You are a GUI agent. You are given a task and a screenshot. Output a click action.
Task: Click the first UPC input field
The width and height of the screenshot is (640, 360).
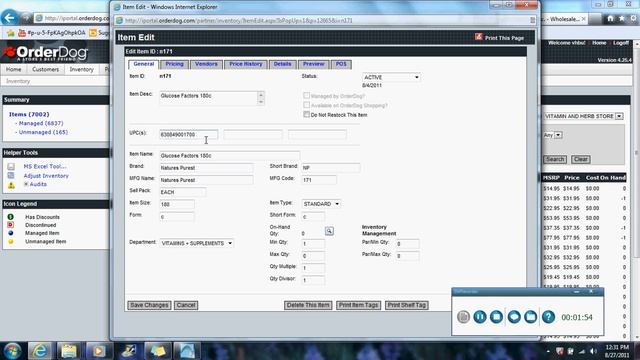click(189, 135)
